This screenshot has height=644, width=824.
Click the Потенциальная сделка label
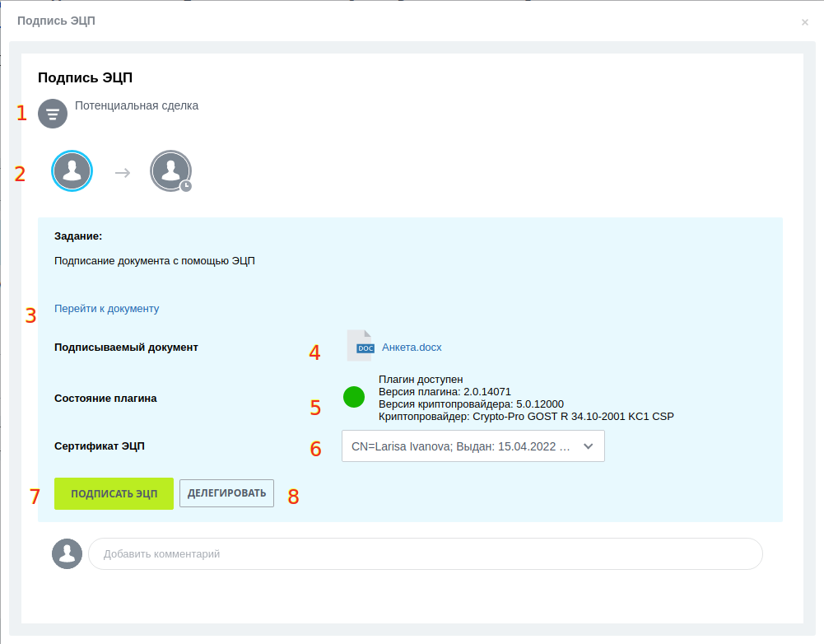click(x=137, y=105)
